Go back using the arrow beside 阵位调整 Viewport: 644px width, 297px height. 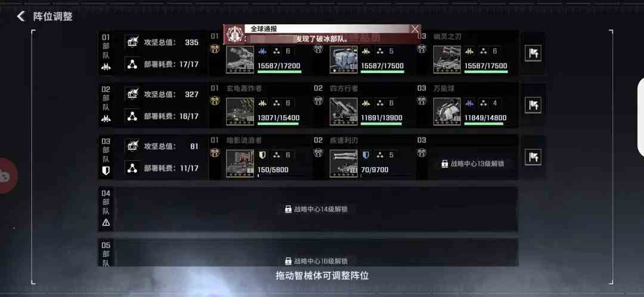[21, 17]
